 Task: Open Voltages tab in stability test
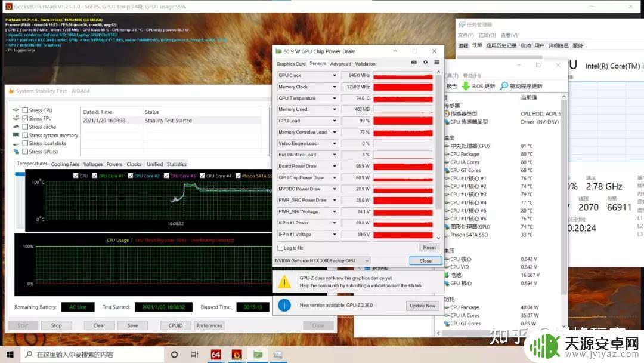pos(93,164)
